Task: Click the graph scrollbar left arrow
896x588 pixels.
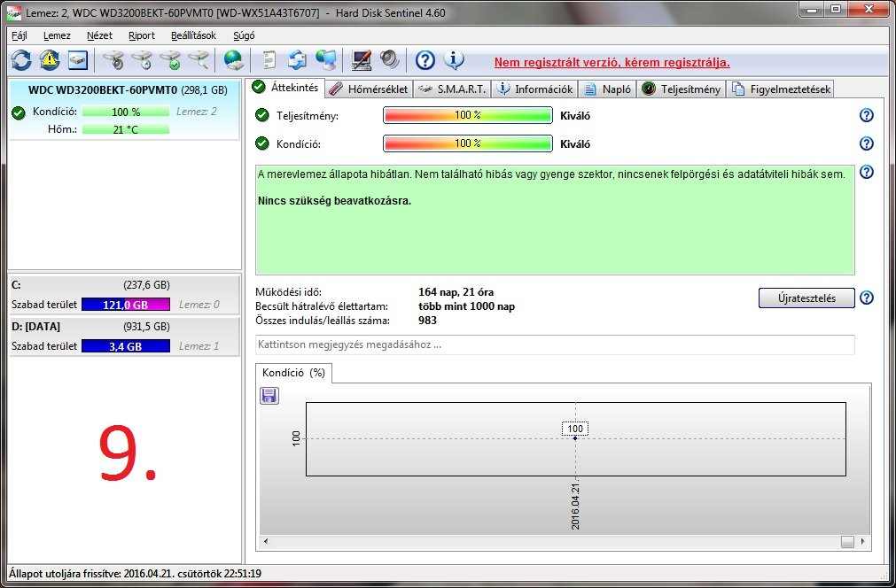Action: [266, 541]
